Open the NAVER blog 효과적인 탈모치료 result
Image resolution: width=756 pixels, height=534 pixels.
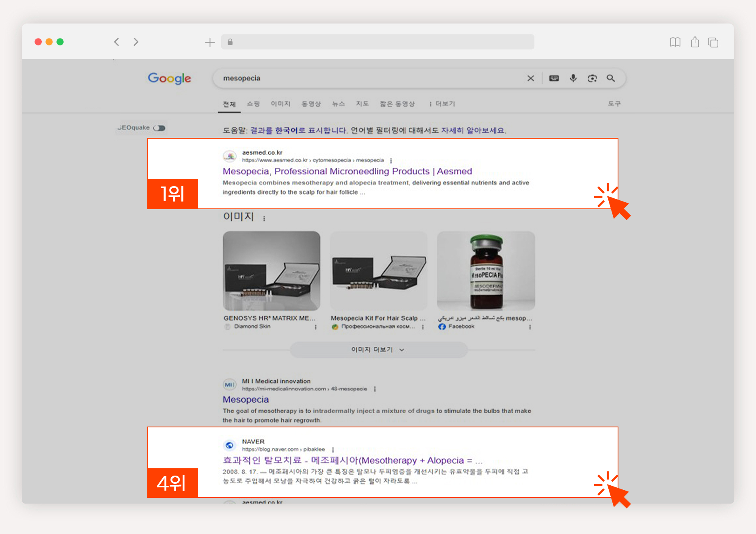[353, 460]
